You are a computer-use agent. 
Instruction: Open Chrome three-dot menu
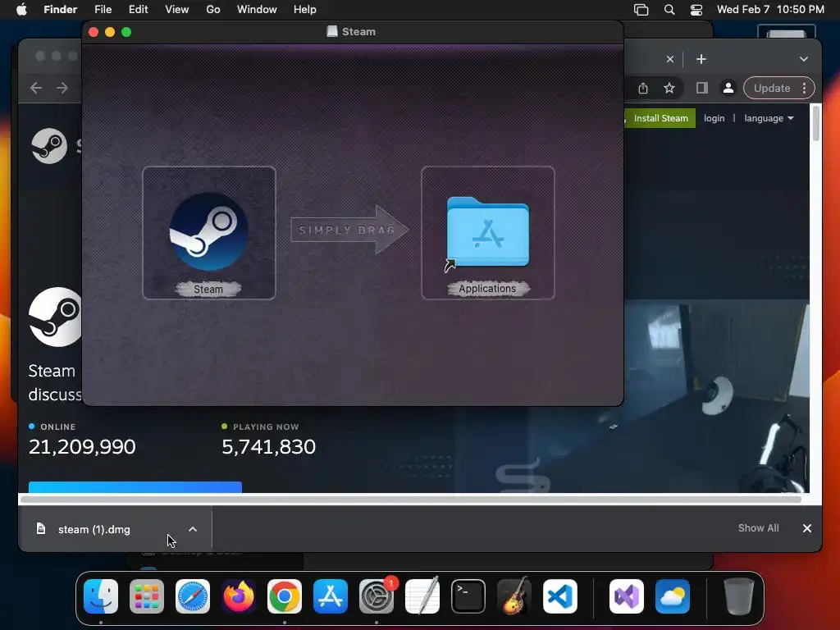tap(804, 89)
